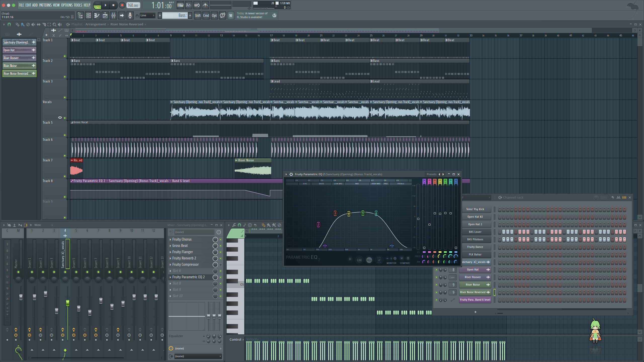Open the Channel rack icon in the toolbar
The image size is (644, 362).
click(x=89, y=16)
